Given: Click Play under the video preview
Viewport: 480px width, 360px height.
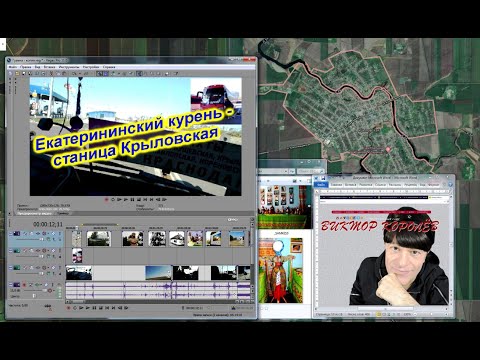Looking at the screenshot, I should tap(126, 199).
